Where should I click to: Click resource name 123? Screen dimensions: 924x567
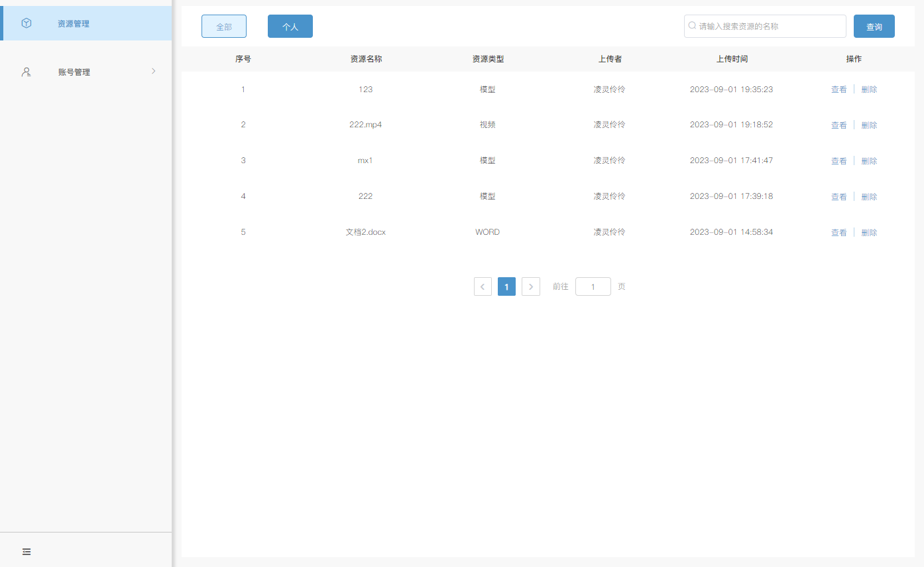point(365,89)
